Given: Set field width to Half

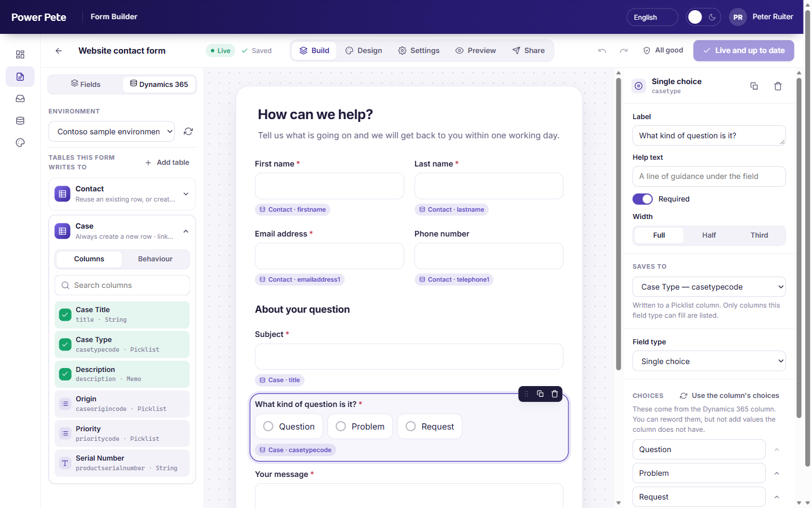Looking at the screenshot, I should tap(709, 235).
